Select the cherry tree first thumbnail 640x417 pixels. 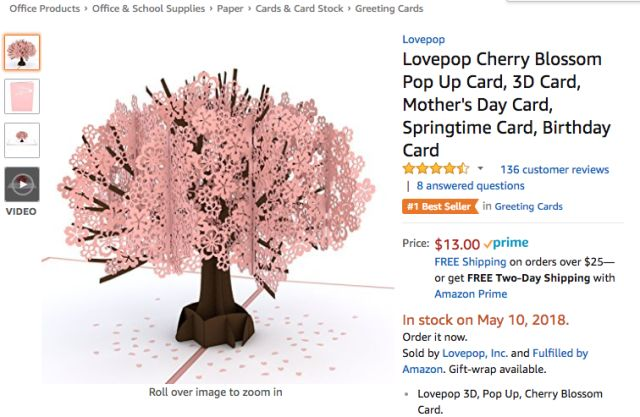(x=22, y=53)
